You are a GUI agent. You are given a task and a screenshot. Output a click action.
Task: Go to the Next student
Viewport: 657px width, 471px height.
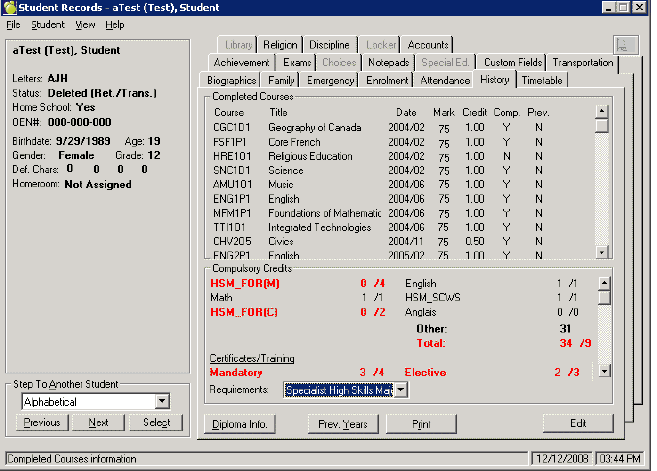click(x=99, y=423)
